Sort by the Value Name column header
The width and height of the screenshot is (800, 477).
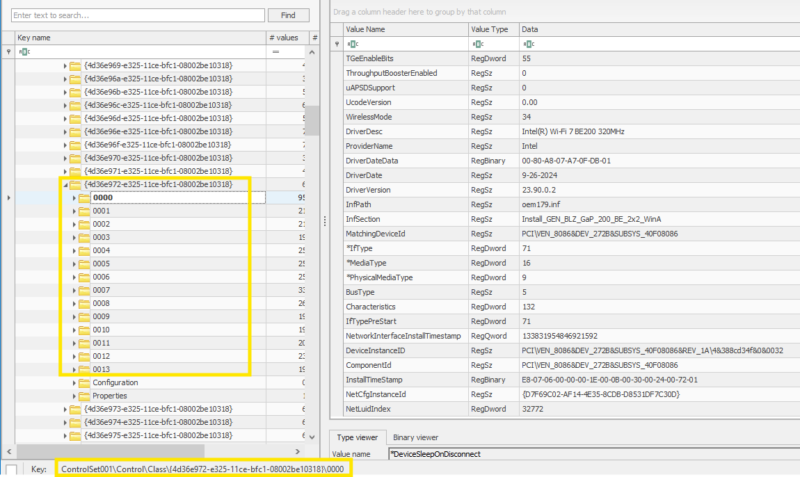tap(406, 30)
